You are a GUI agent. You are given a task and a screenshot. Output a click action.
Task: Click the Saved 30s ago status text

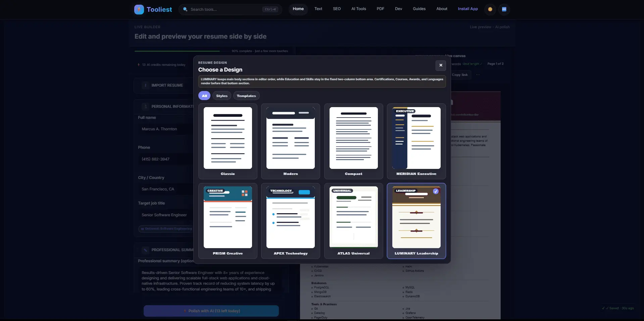pos(618,308)
